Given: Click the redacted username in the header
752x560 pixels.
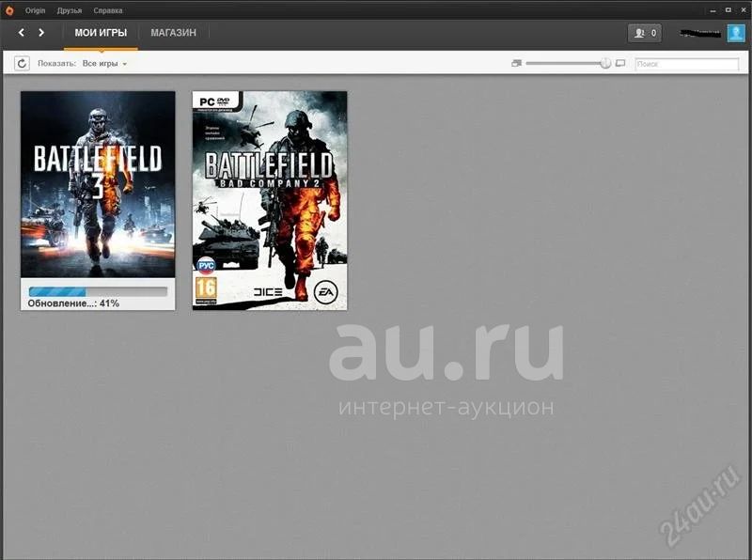Looking at the screenshot, I should pyautogui.click(x=699, y=33).
